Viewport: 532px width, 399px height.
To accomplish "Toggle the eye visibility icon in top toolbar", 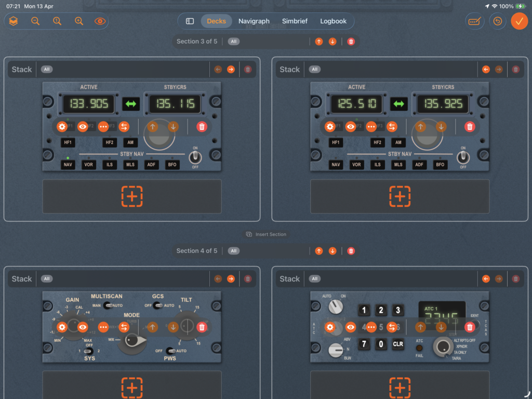I will [100, 21].
